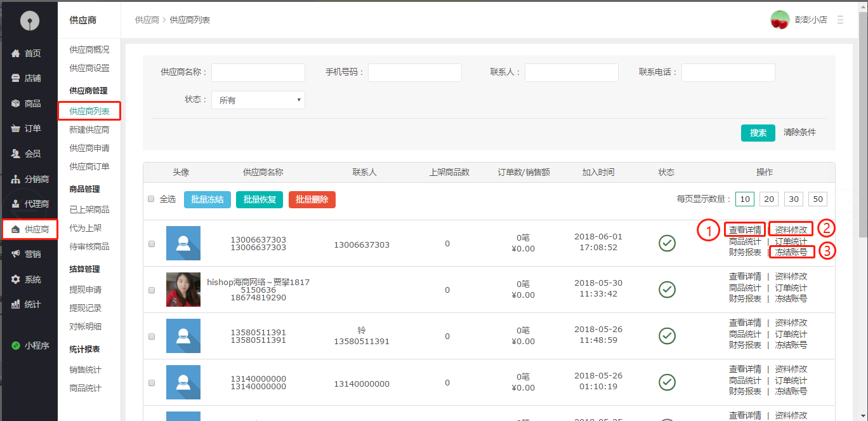Click the Statistics (统计) bar chart icon
Image resolution: width=868 pixels, height=421 pixels.
coord(16,305)
